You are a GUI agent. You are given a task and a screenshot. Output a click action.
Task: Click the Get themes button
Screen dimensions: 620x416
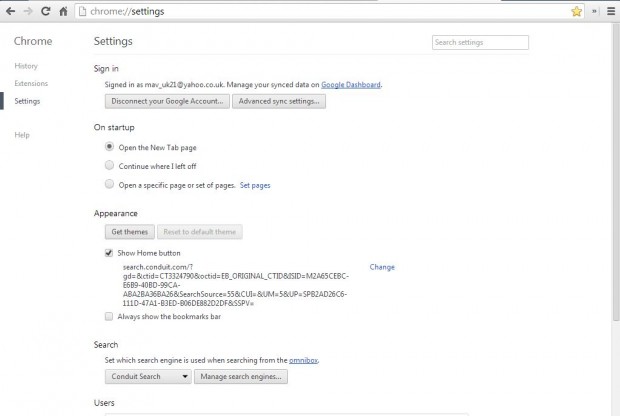(130, 232)
